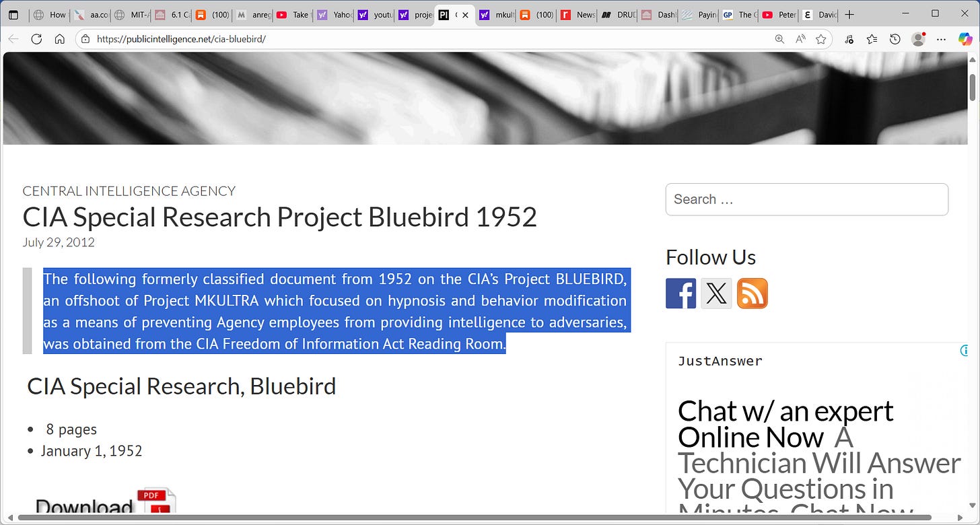View site information lock icon
The height and width of the screenshot is (525, 980).
(x=85, y=39)
